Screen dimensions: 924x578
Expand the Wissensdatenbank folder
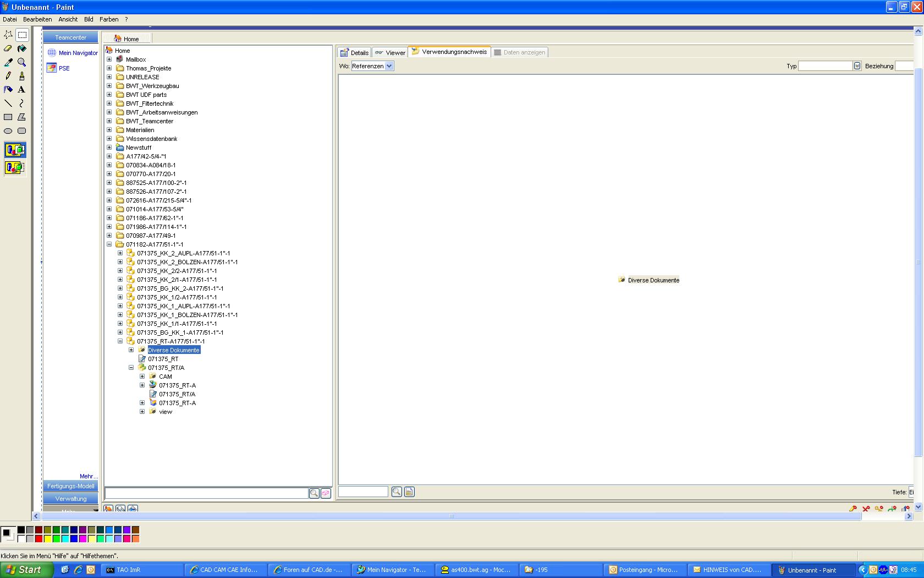[x=109, y=139]
